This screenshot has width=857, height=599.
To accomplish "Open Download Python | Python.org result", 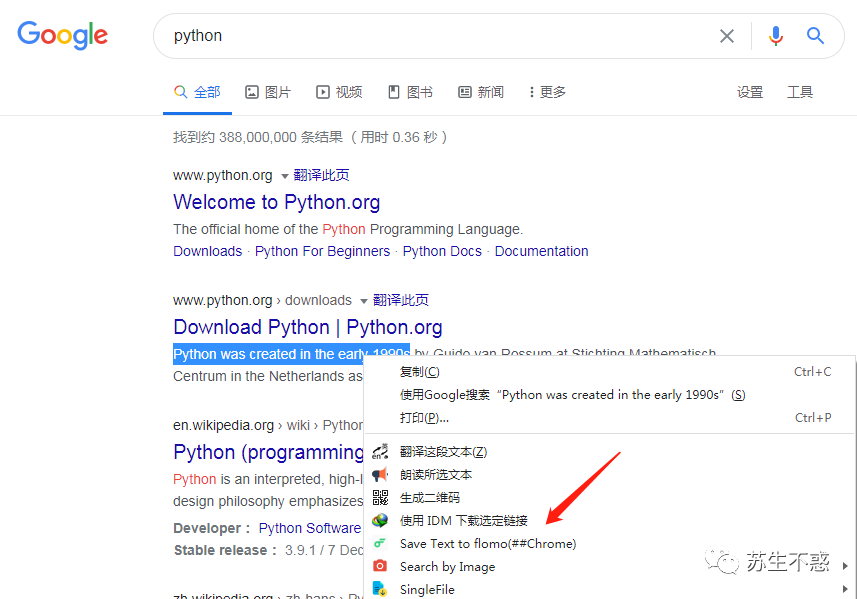I will tap(308, 327).
